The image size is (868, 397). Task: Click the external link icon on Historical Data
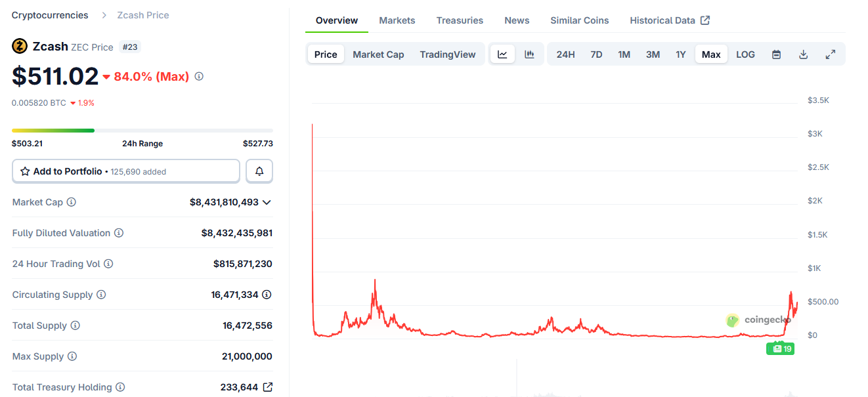(705, 20)
